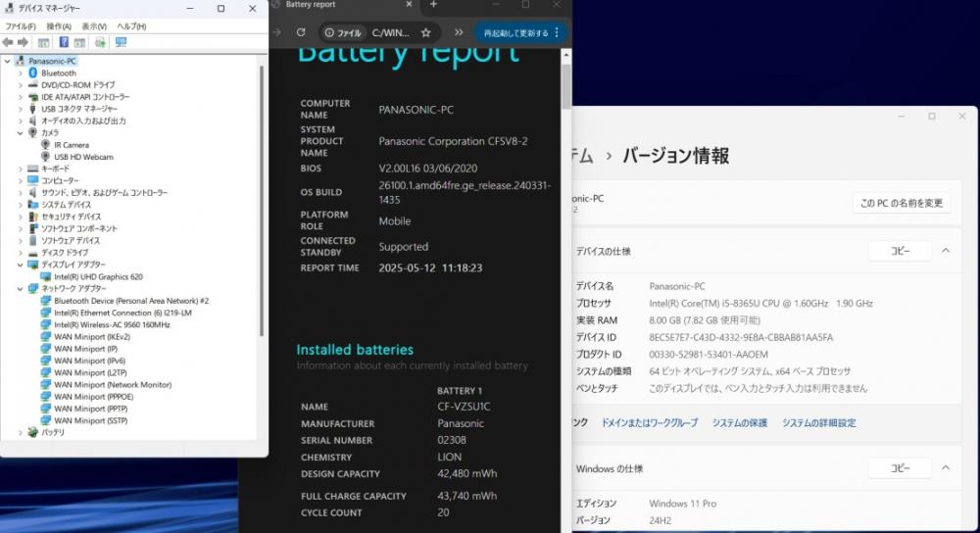Click the ソフトウェア コンポーネント category
This screenshot has width=980, height=533.
pos(78,228)
